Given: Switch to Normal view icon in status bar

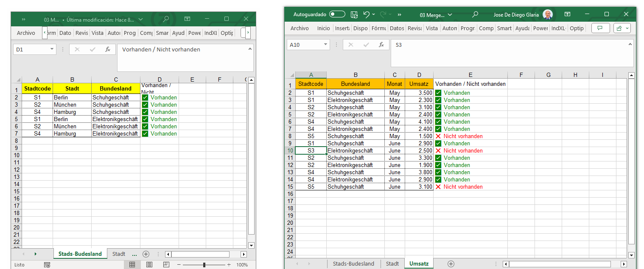Looking at the screenshot, I should tap(132, 265).
